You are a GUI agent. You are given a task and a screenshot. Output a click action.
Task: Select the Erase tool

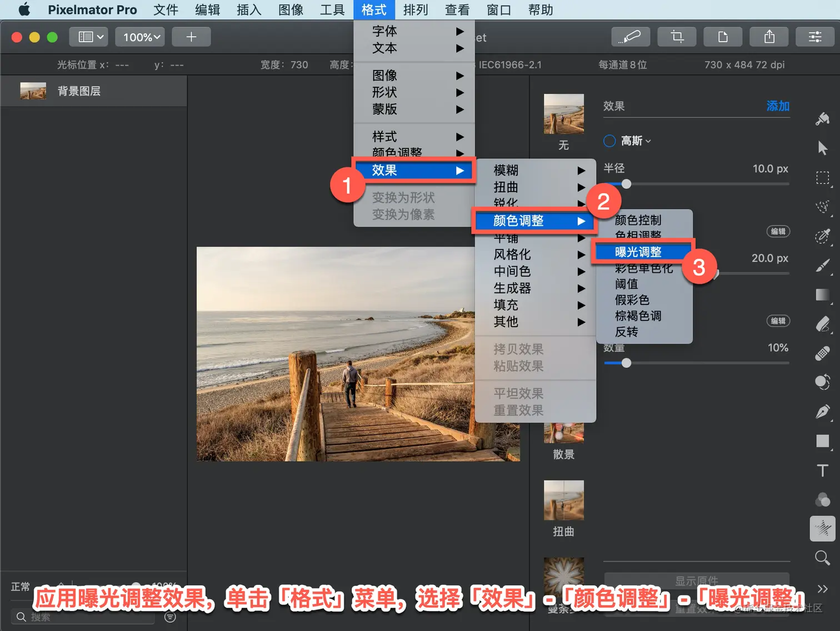click(823, 324)
